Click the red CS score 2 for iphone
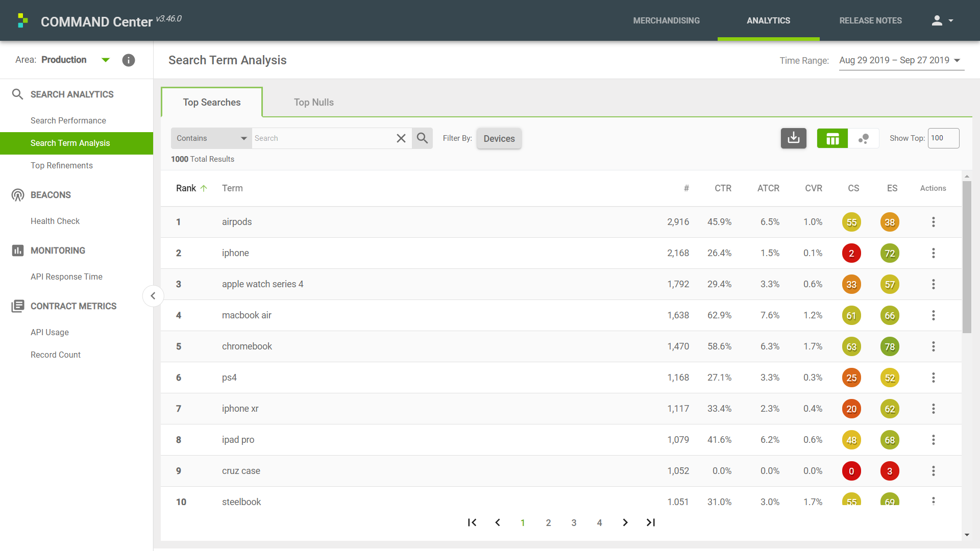Screen dimensions: 980x551 tap(851, 253)
